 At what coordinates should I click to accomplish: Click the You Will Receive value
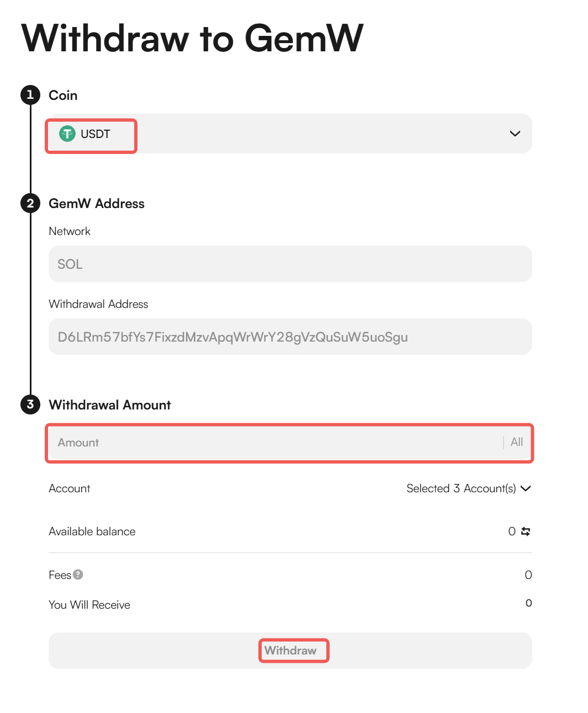(x=528, y=603)
